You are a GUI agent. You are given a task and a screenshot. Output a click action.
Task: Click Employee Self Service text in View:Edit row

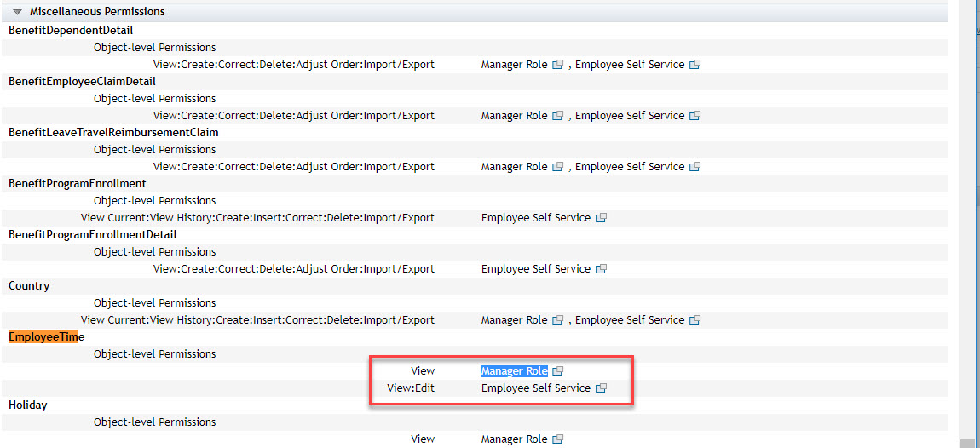[536, 388]
